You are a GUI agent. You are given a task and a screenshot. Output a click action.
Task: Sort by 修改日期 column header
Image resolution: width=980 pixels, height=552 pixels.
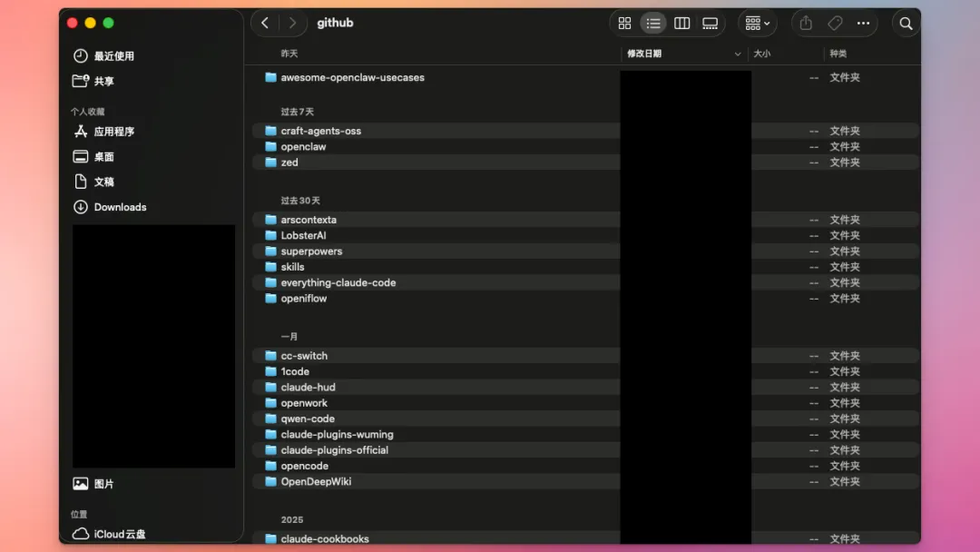644,54
